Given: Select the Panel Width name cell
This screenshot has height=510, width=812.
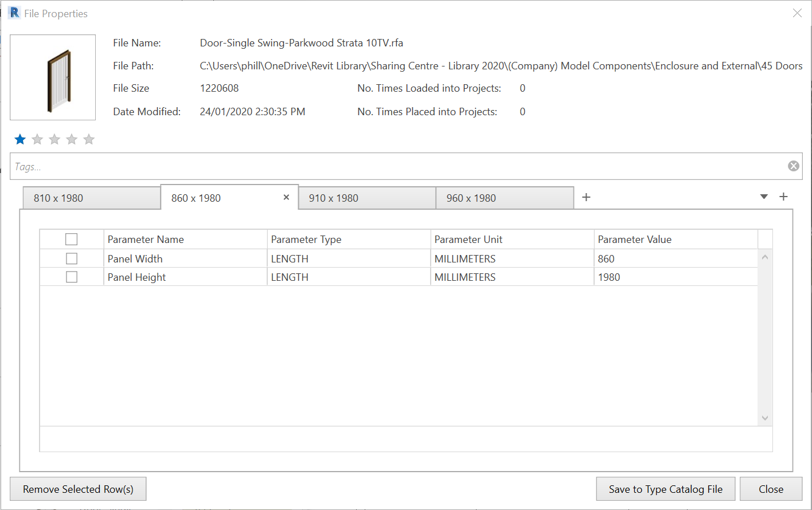Looking at the screenshot, I should [x=185, y=258].
